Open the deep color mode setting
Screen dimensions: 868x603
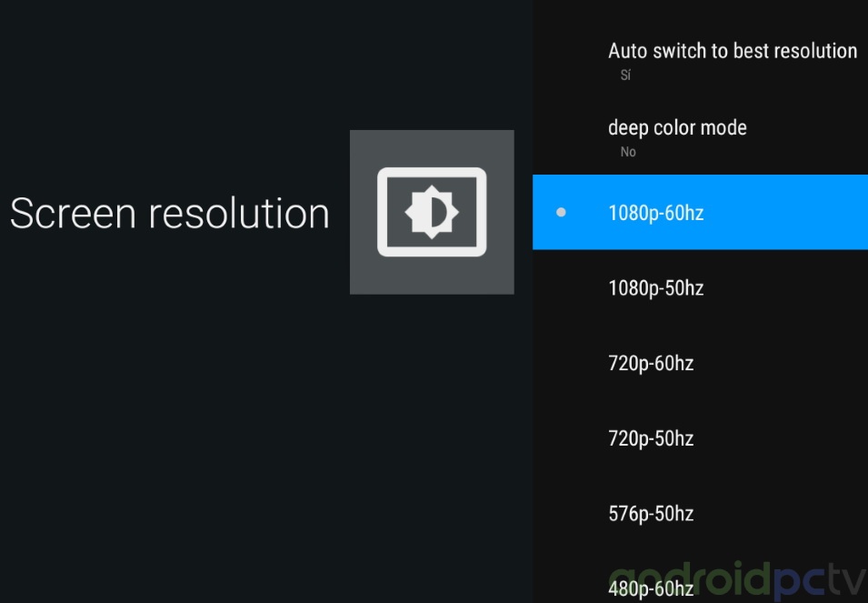coord(700,136)
